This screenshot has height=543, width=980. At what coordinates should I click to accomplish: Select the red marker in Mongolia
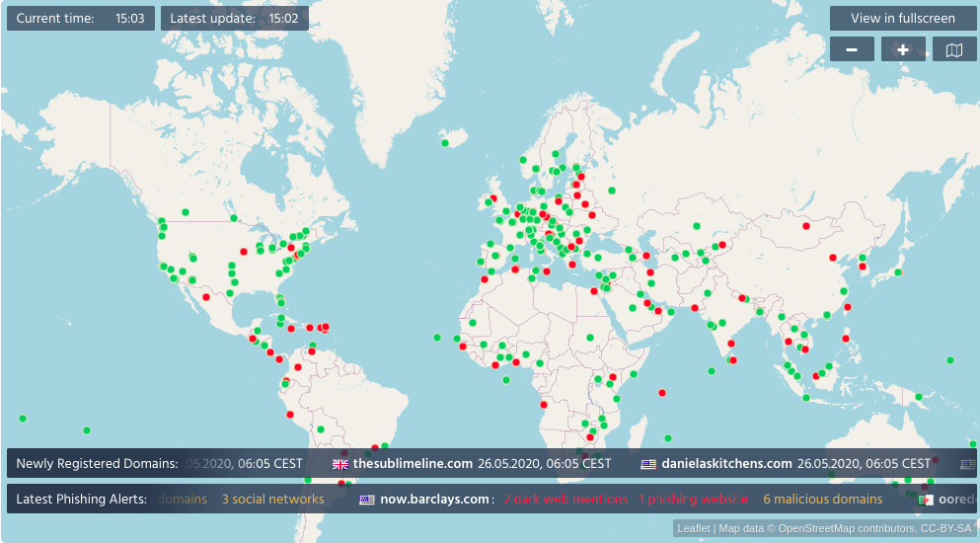tap(806, 226)
